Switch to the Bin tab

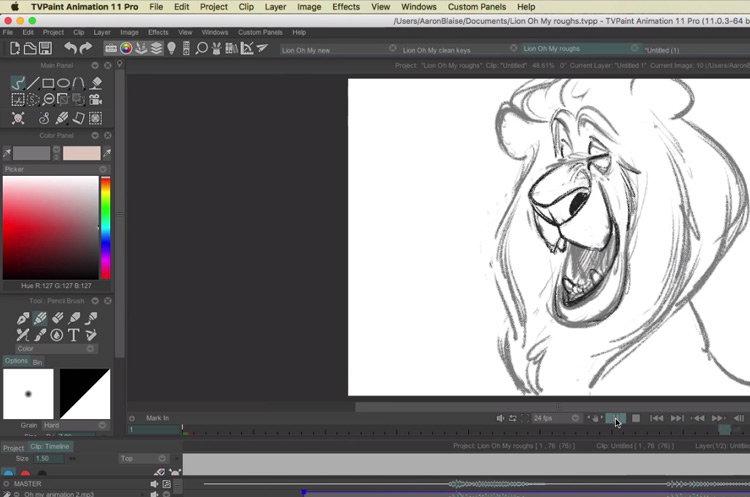37,362
